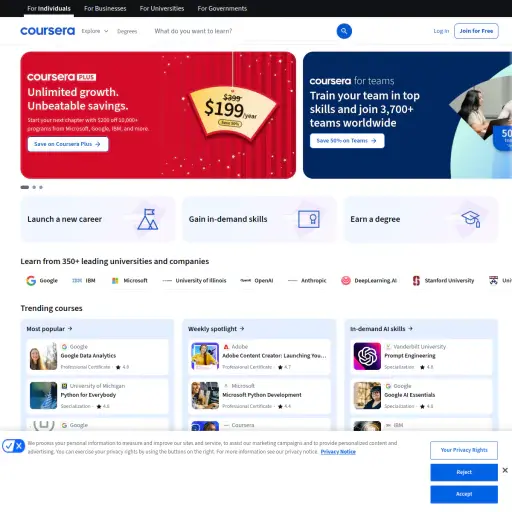Open the Privacy Notice link
Screen dimensions: 512x512
point(338,452)
